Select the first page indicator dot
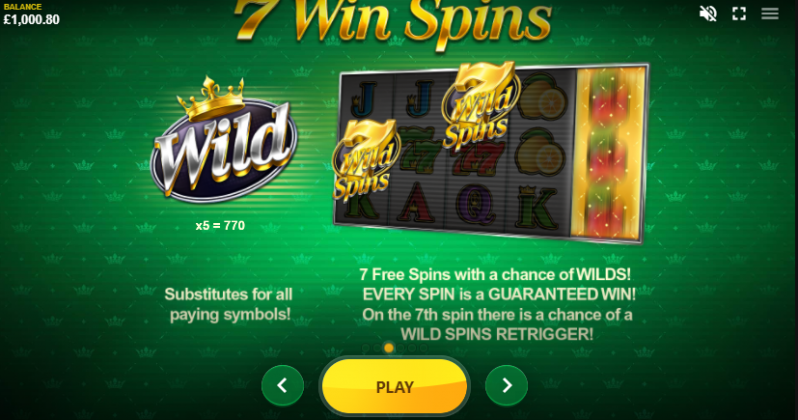This screenshot has width=798, height=420. [x=365, y=348]
